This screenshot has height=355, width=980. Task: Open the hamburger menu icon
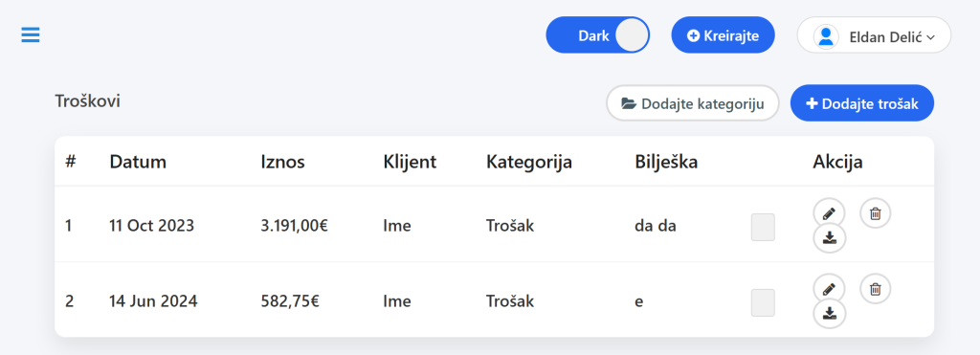[31, 35]
